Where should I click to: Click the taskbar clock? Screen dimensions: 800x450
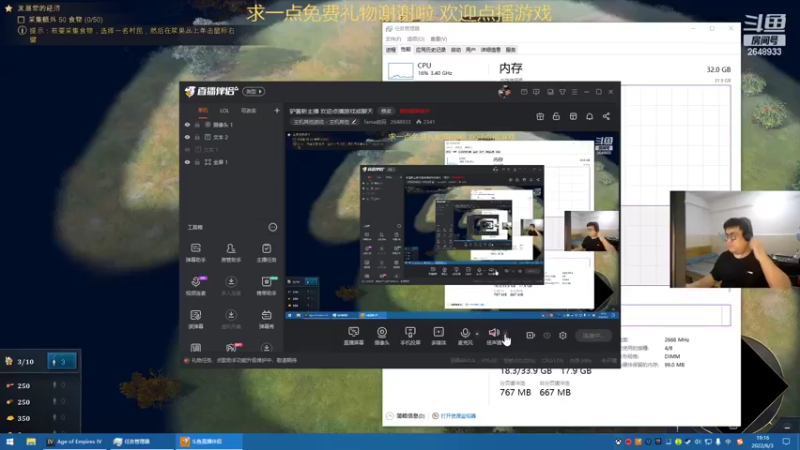coord(763,441)
